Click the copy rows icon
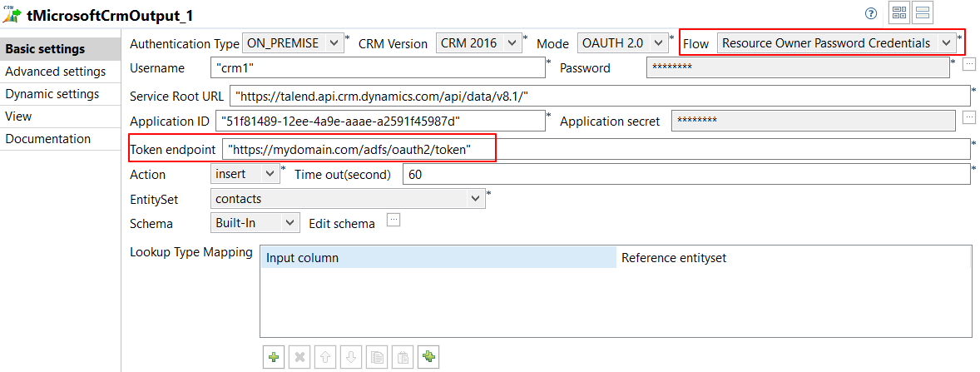980x372 pixels. click(x=377, y=358)
